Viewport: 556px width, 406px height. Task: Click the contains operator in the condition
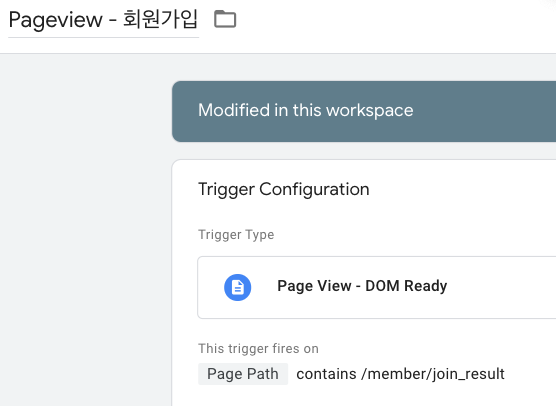(x=326, y=374)
